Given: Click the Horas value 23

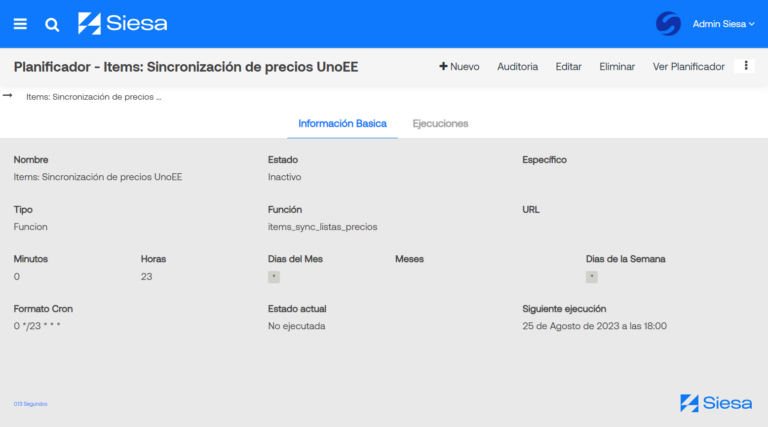Looking at the screenshot, I should [x=146, y=277].
